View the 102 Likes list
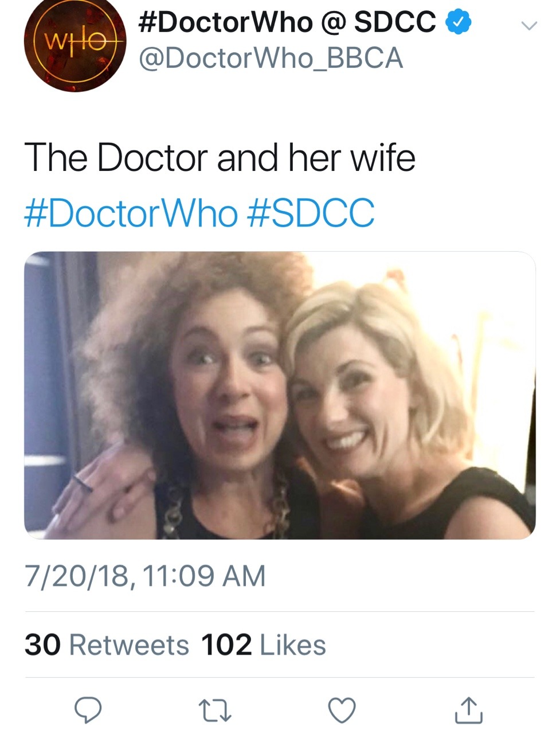Screen dimensions: 560x734 tap(264, 645)
